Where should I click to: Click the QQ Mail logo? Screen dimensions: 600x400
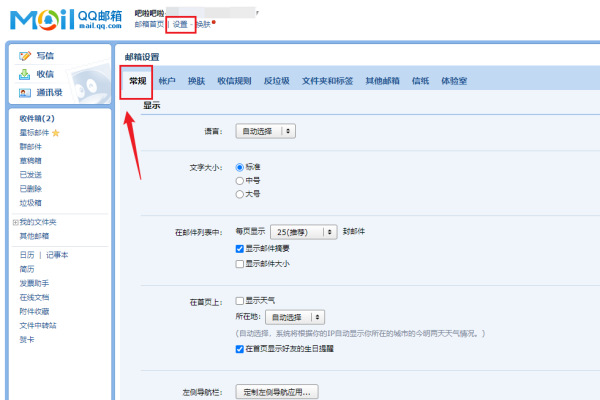pos(66,20)
